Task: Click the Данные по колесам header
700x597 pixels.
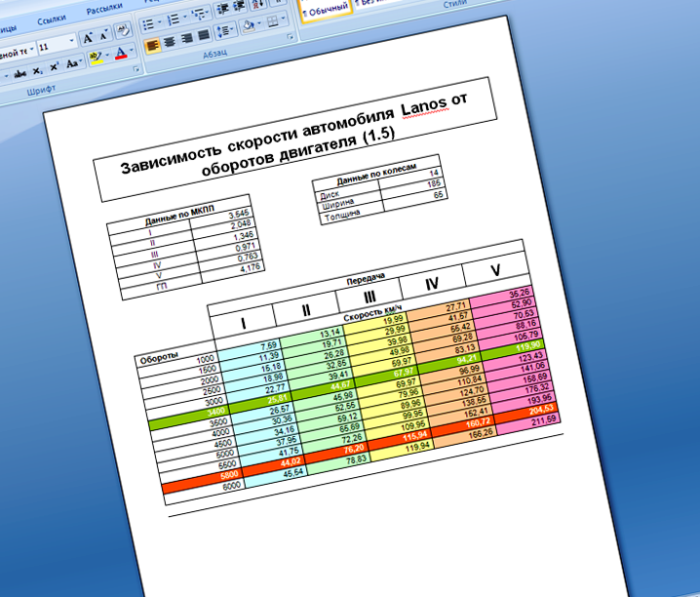Action: [x=376, y=174]
